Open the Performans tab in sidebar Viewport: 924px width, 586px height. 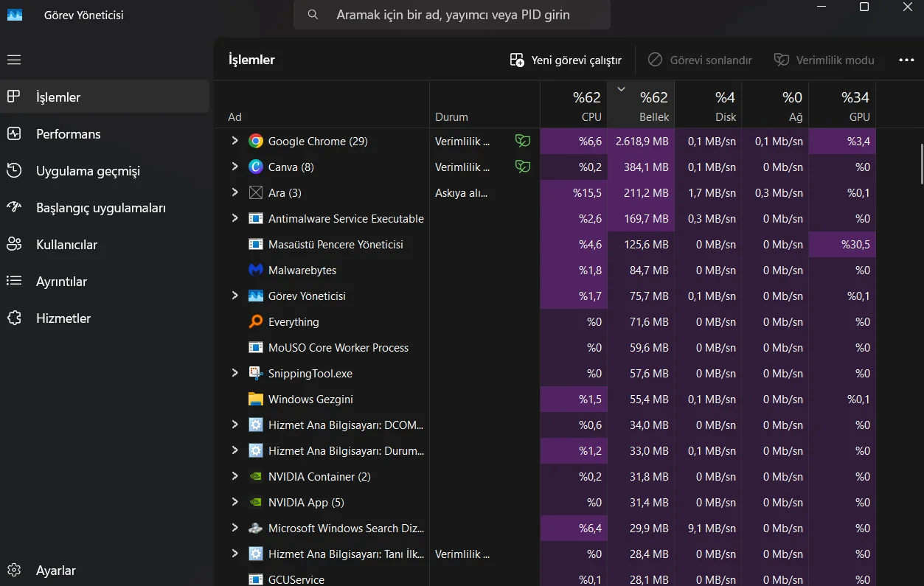68,134
